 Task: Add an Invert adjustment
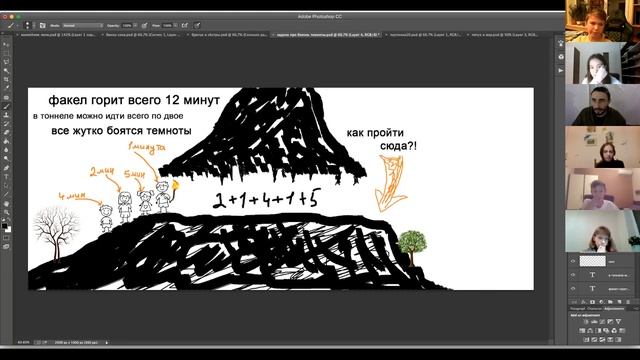587,340
